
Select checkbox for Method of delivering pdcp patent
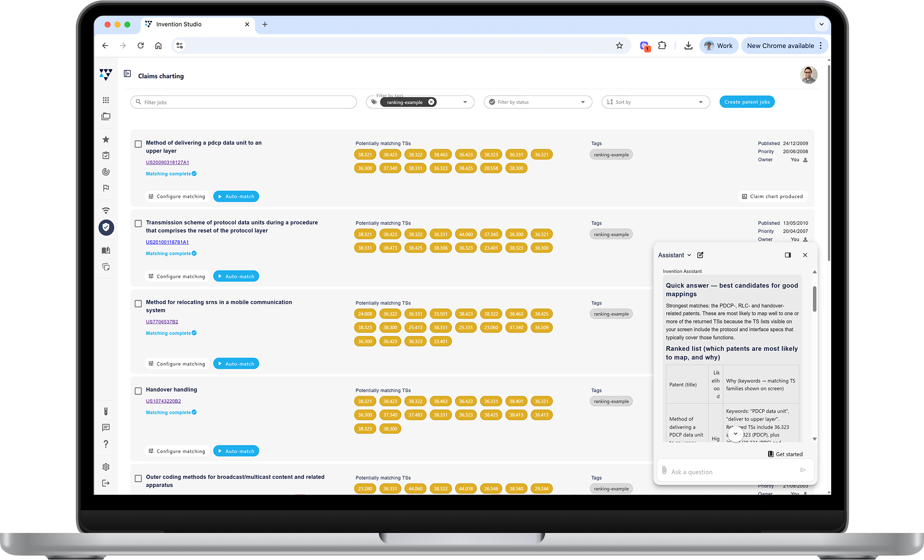click(x=139, y=144)
